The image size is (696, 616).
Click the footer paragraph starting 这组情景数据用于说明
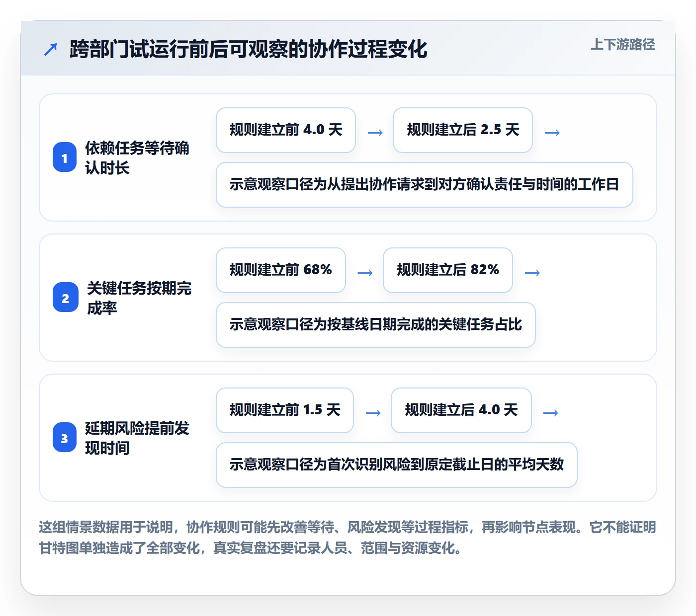[348, 538]
